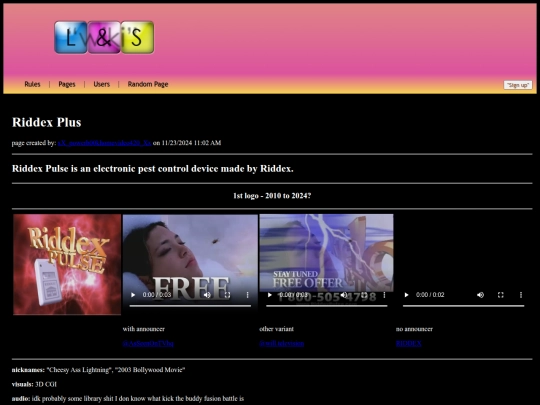The image size is (540, 405).
Task: Click the L'W&K'S site logo
Action: (x=104, y=37)
